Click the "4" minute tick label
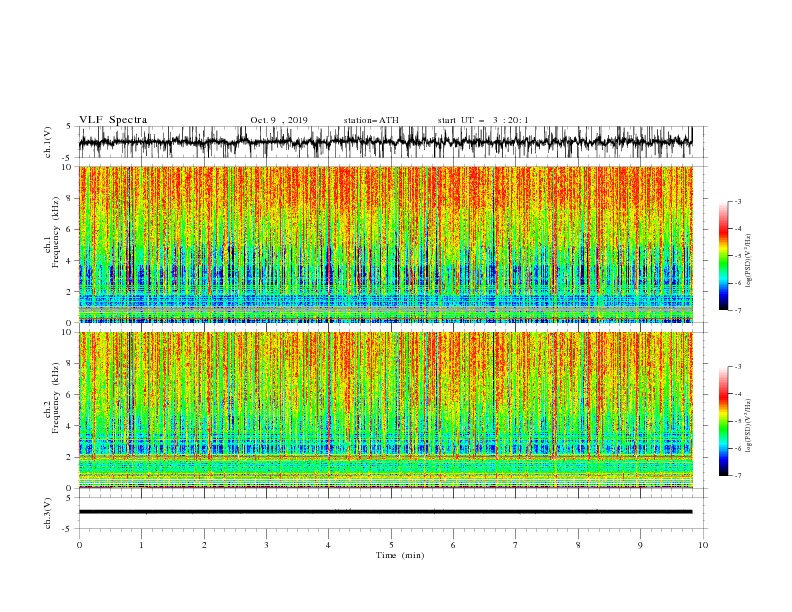792x612 pixels. (x=329, y=545)
